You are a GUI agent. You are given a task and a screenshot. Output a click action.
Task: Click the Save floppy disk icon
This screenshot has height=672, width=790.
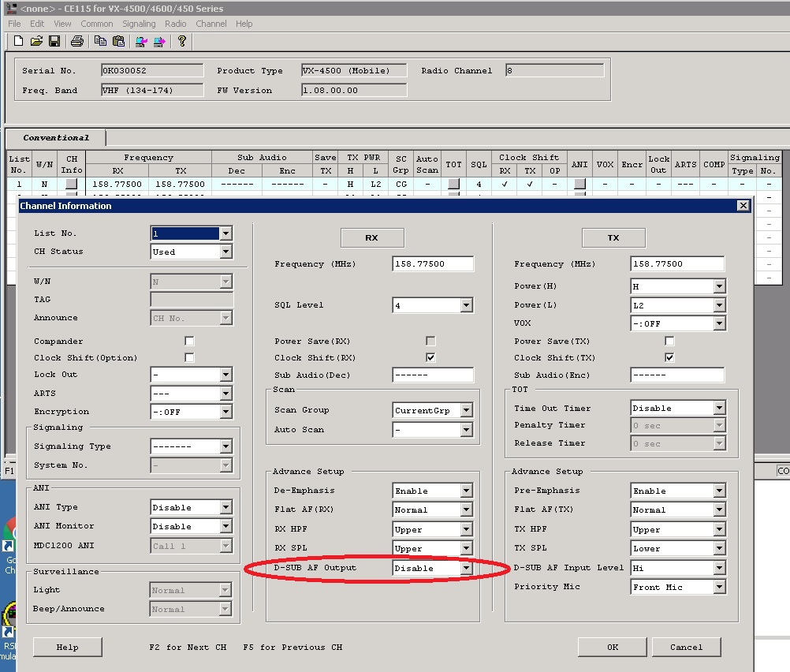[x=54, y=41]
